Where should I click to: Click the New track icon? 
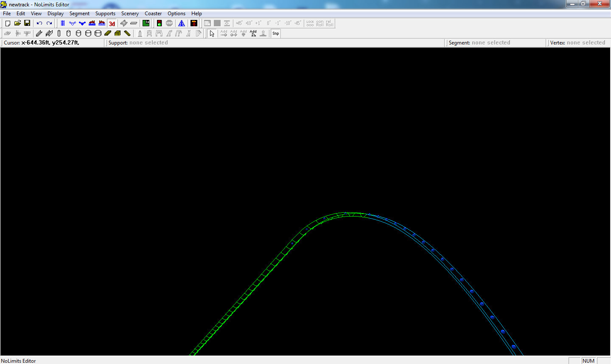pyautogui.click(x=8, y=23)
